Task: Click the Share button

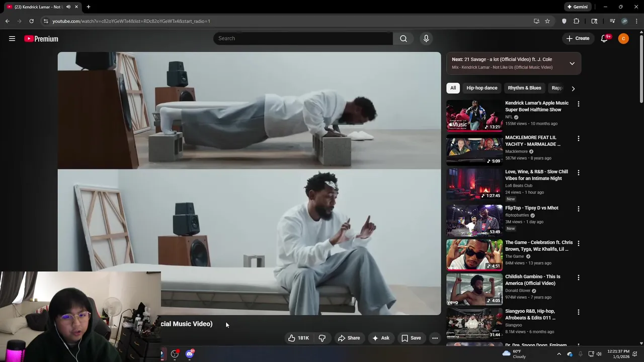Action: pyautogui.click(x=349, y=338)
